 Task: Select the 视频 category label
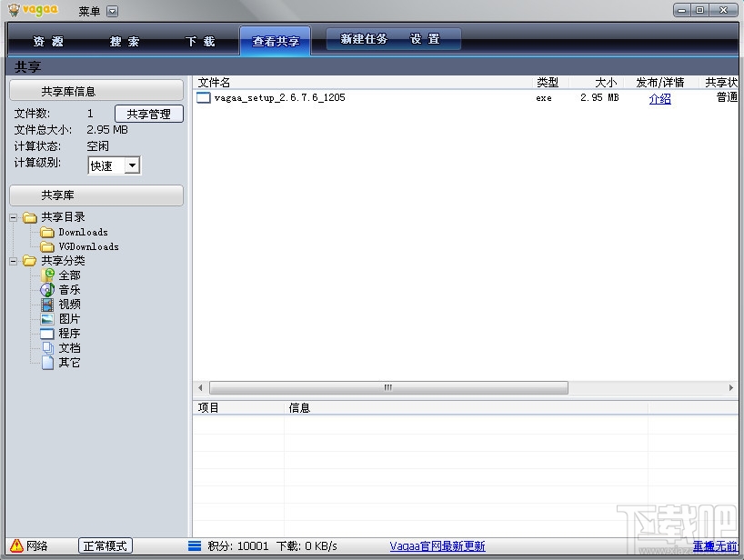click(69, 305)
